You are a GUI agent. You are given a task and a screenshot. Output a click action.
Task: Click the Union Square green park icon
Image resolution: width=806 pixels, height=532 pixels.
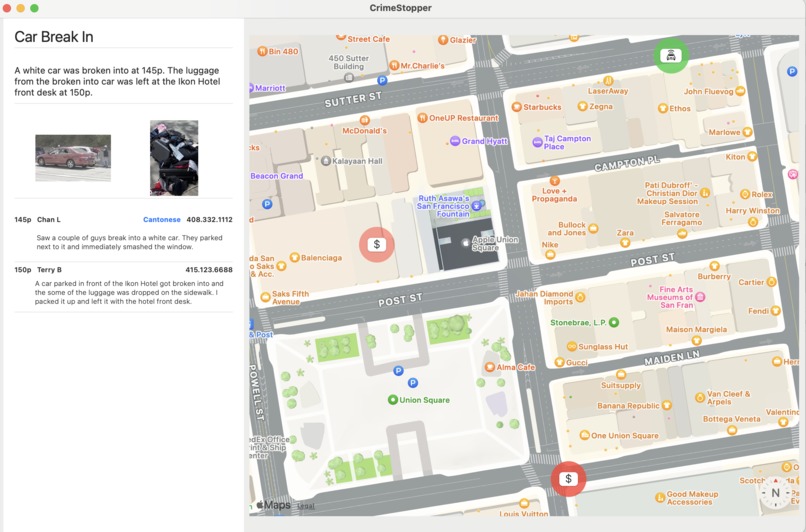(393, 399)
